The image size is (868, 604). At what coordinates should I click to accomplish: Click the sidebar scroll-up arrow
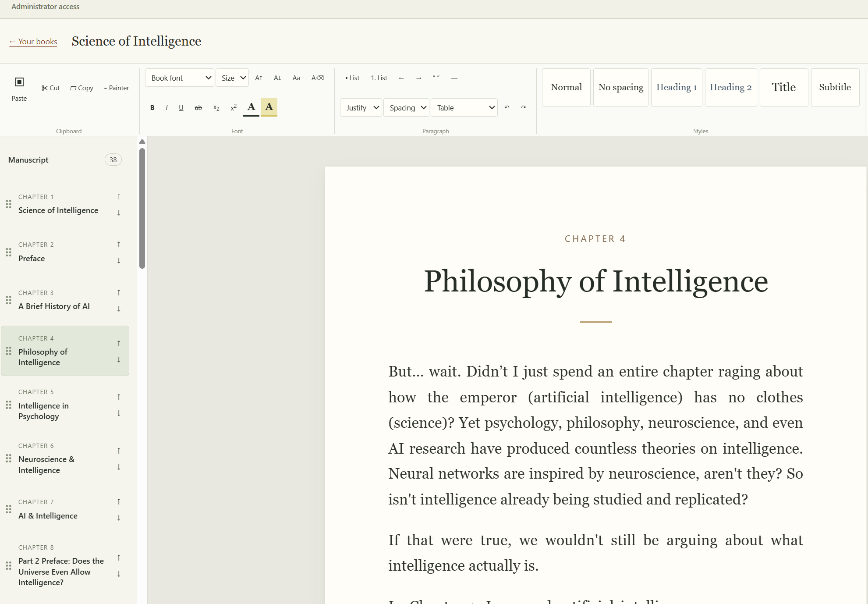coord(142,142)
